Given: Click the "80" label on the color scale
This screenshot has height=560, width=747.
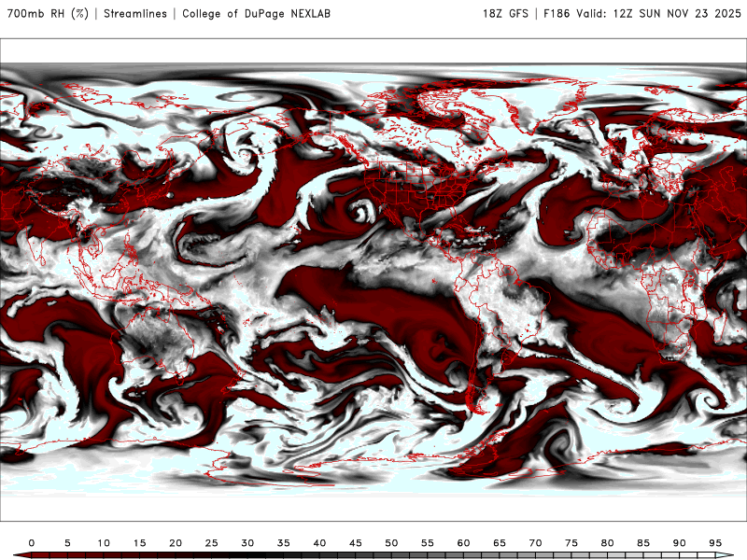Looking at the screenshot, I should pos(608,543).
